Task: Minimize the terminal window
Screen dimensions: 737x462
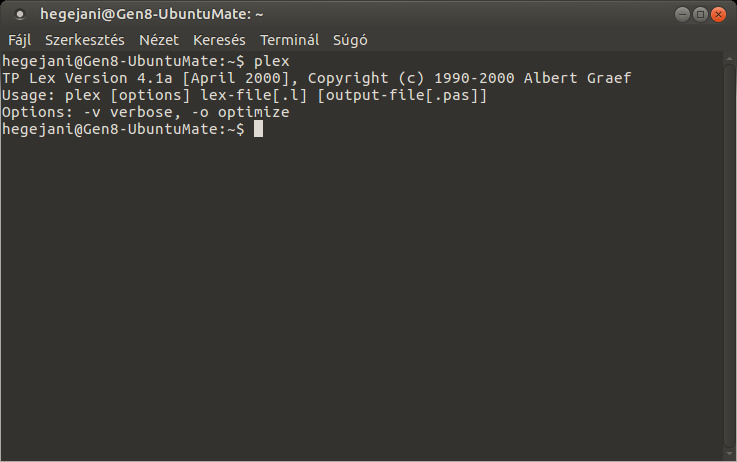Action: pos(682,15)
